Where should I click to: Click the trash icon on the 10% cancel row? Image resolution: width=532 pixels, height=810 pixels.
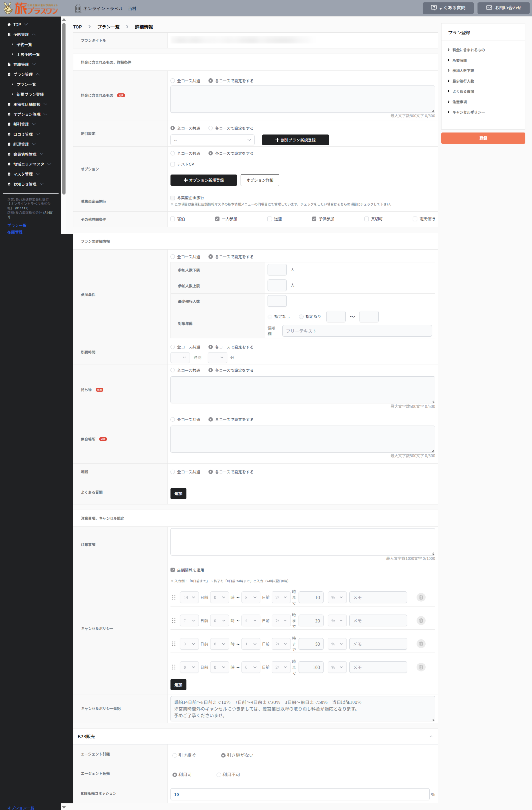coord(421,597)
